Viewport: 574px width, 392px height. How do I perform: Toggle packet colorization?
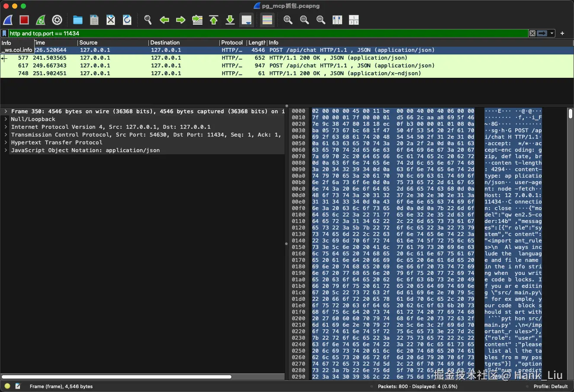tap(267, 20)
